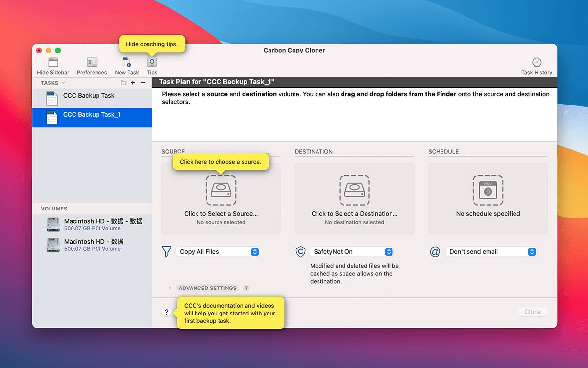Click the Click here to choose a source tip

point(220,162)
